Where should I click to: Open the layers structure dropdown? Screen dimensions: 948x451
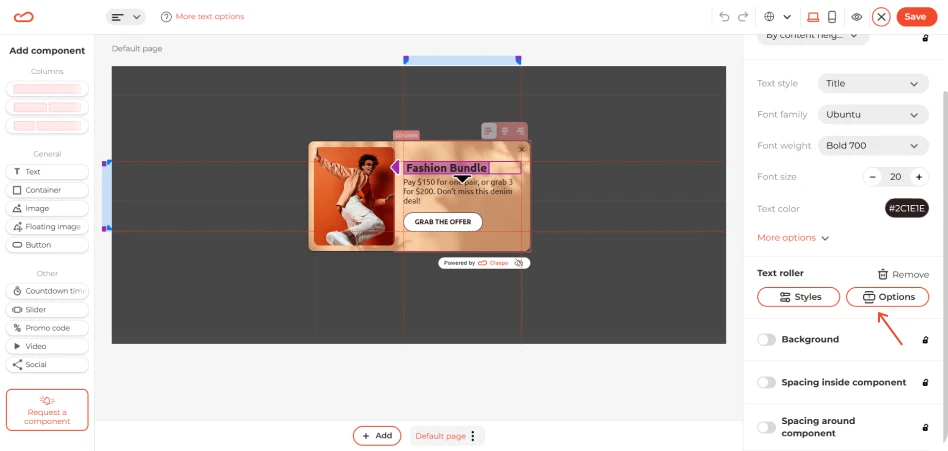point(125,17)
